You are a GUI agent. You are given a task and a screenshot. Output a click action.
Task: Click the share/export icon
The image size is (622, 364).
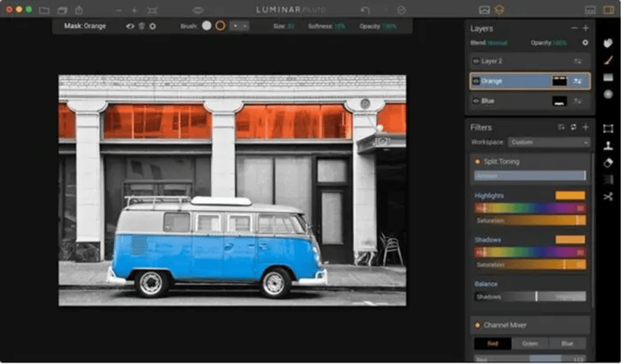(x=79, y=10)
